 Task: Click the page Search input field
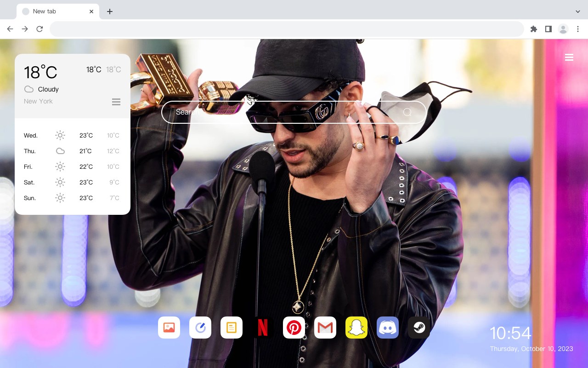pyautogui.click(x=294, y=112)
